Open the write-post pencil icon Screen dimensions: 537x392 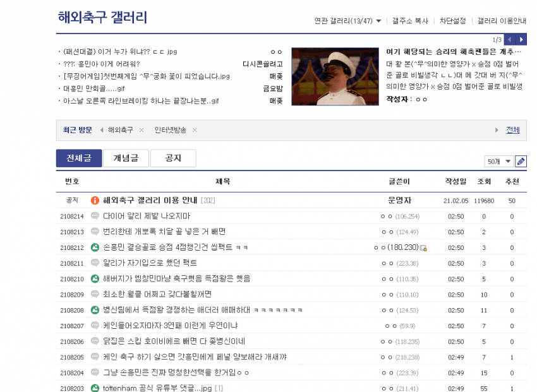(x=521, y=161)
